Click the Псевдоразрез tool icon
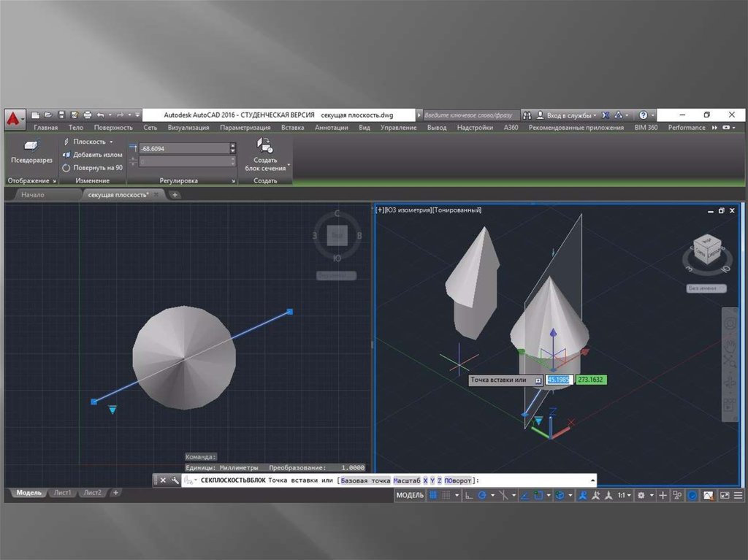748x560 pixels. pos(31,146)
